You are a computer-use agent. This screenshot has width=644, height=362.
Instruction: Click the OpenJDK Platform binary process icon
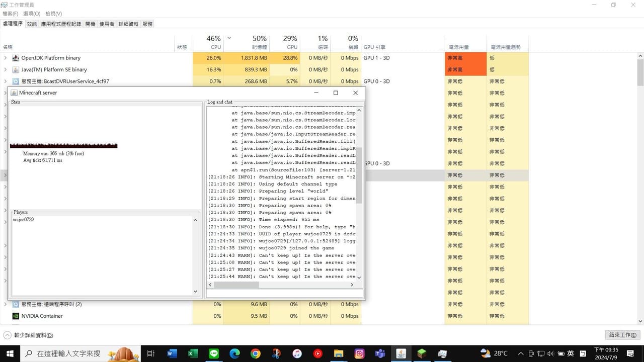(x=16, y=58)
